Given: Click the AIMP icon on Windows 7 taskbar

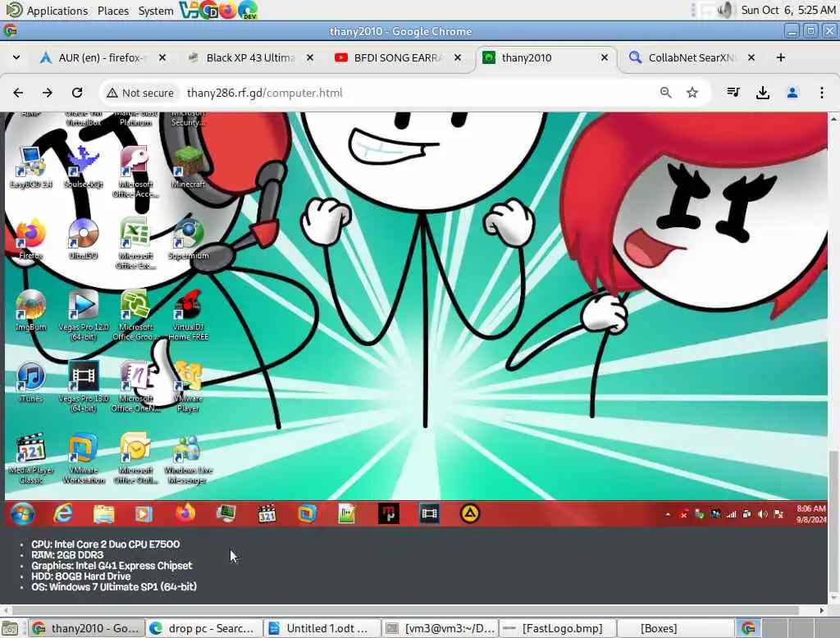Looking at the screenshot, I should [x=470, y=513].
